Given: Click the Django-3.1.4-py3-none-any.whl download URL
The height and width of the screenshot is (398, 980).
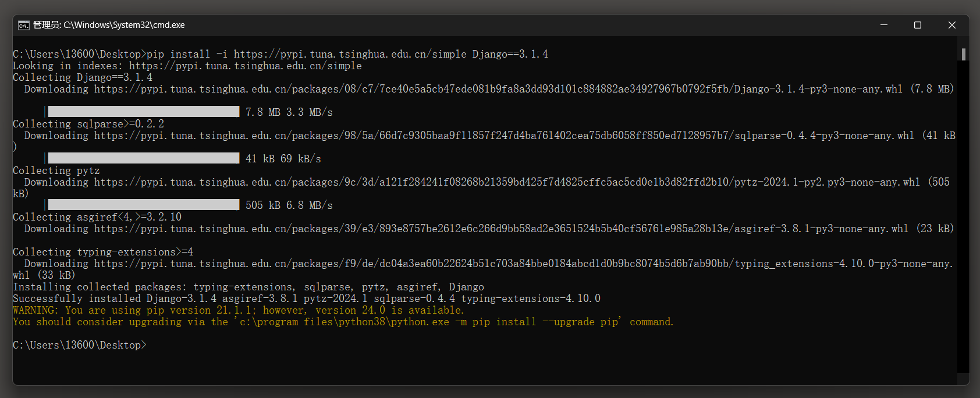Looking at the screenshot, I should coord(498,89).
